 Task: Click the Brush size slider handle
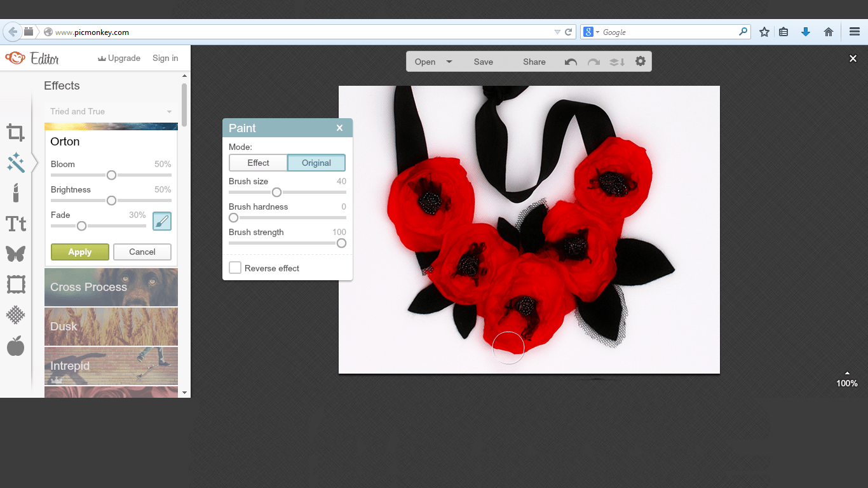click(276, 192)
